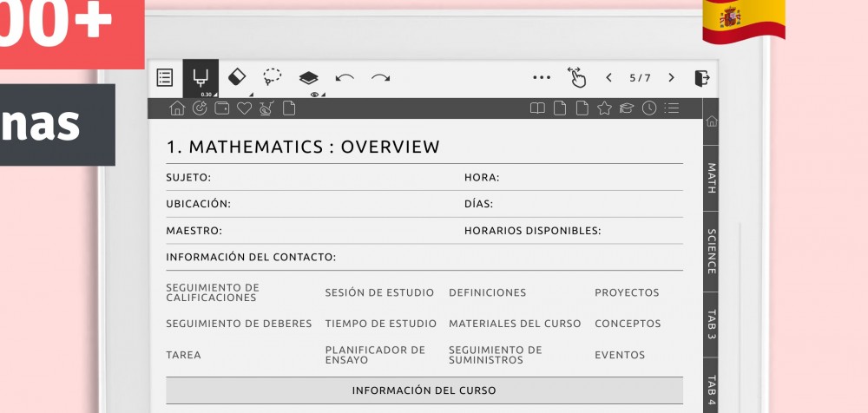Go to the previous page
Viewport: 868px width, 413px height.
(x=609, y=78)
